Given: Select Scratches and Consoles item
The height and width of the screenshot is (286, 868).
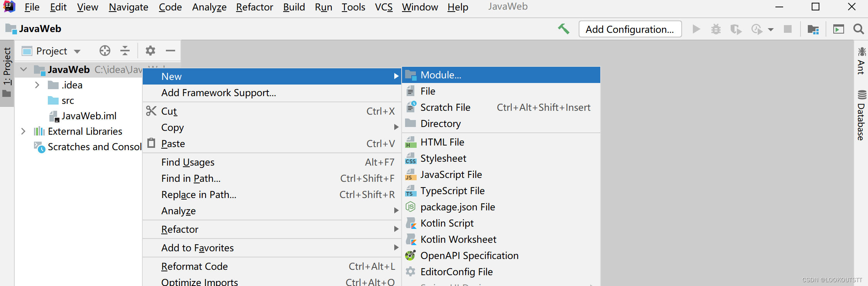Looking at the screenshot, I should 88,147.
